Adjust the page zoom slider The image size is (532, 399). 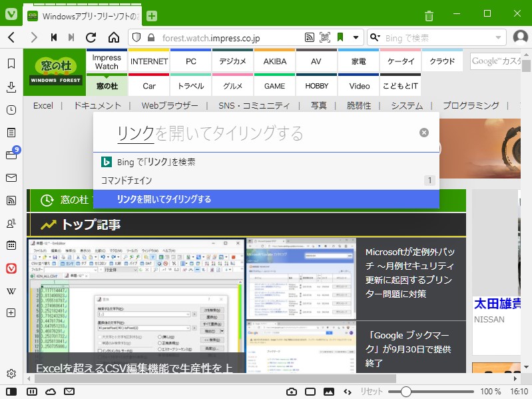431,392
